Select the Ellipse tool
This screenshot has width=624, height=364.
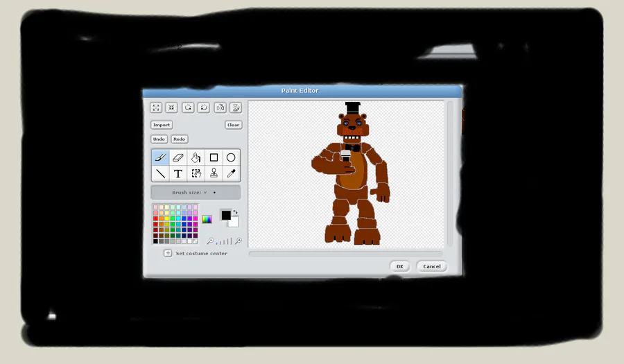[x=231, y=157]
